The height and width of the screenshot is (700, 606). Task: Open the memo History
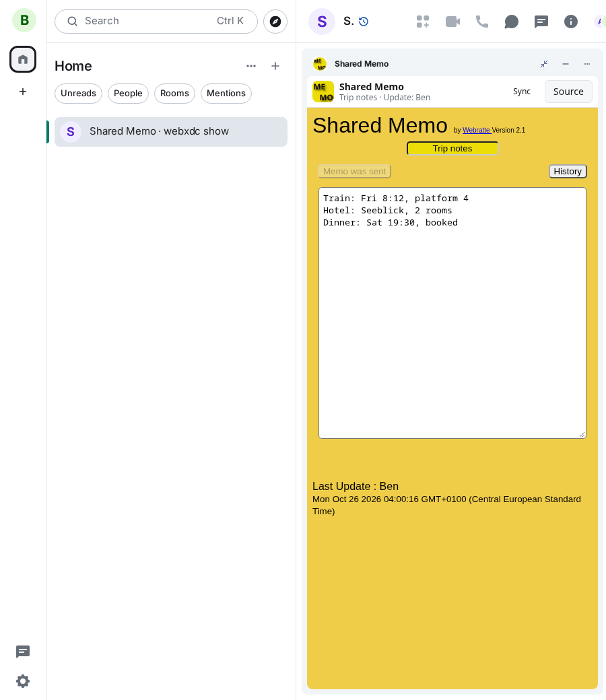tap(568, 172)
